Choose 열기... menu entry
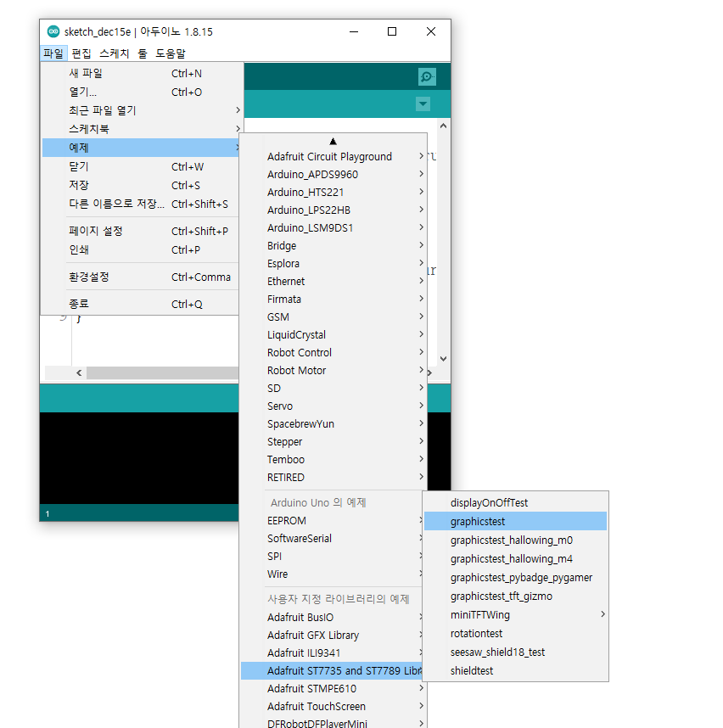723x728 pixels. point(142,92)
